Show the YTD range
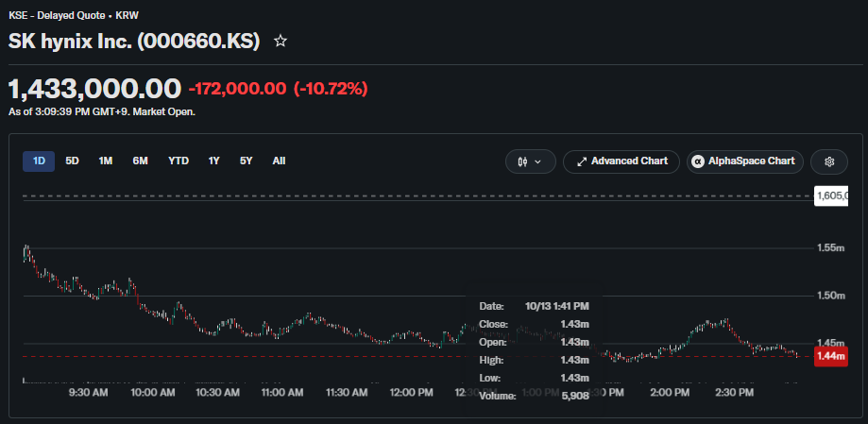The image size is (868, 424). [179, 161]
